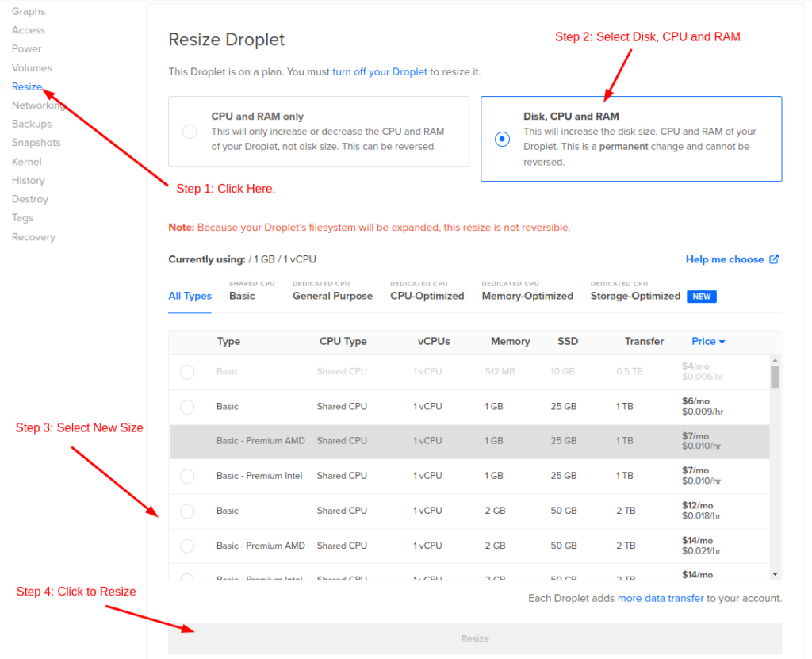Select the $6/mo Basic plan radio button
This screenshot has width=812, height=659.
click(187, 407)
